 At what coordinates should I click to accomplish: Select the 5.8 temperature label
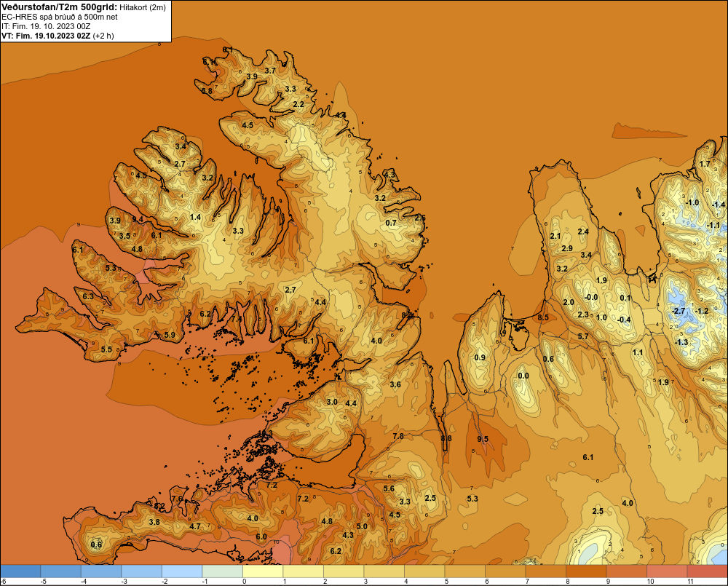coord(207,91)
